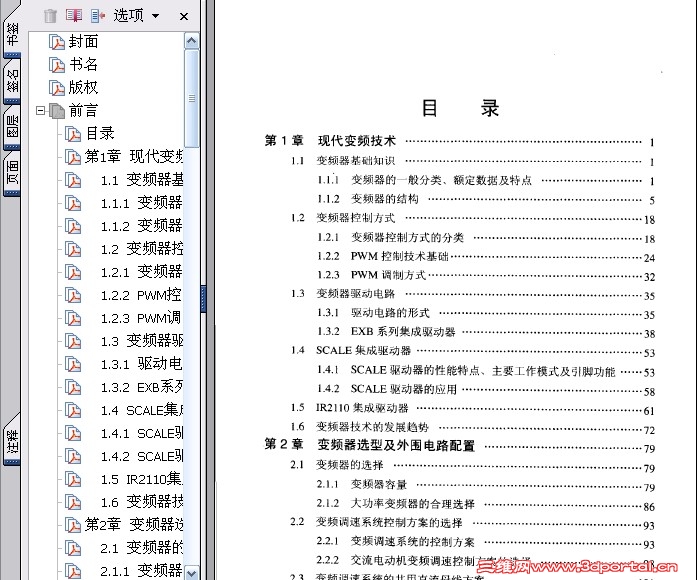697x580 pixels.
Task: Open the 第1章 现代变频 bookmark
Action: pos(134,156)
